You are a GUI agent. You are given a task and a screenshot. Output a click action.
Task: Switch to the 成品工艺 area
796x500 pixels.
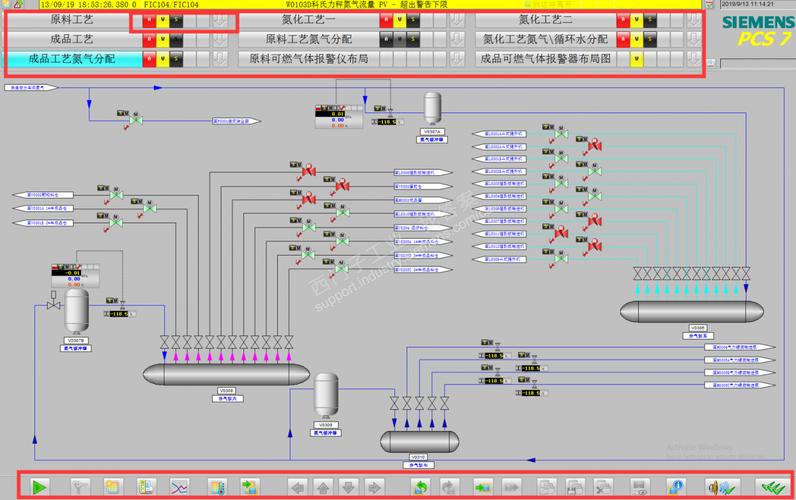72,40
